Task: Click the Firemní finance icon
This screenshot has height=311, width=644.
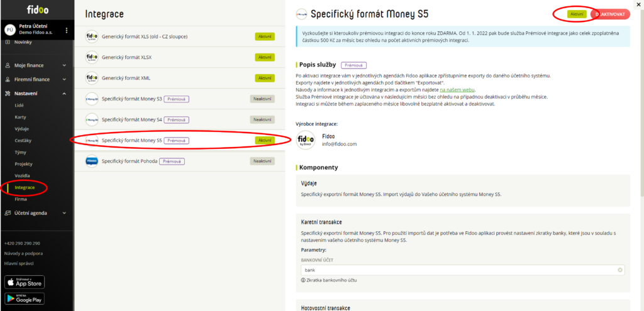Action: tap(8, 79)
